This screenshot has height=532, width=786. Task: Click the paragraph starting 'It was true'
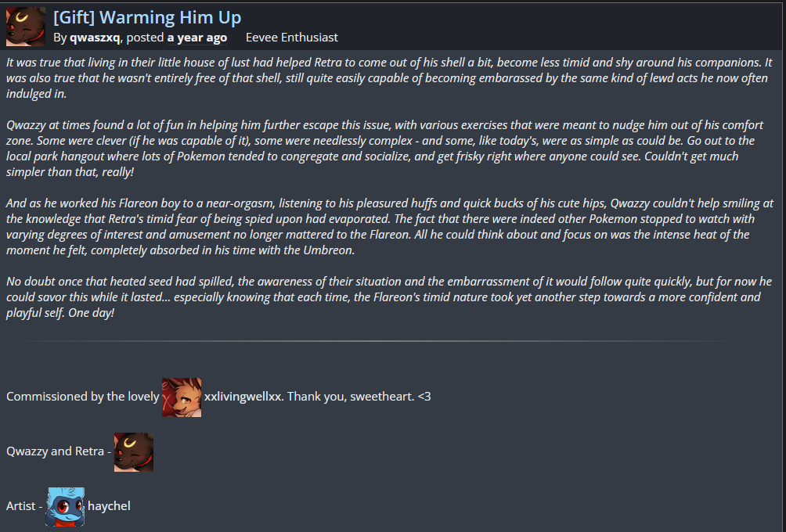[389, 77]
